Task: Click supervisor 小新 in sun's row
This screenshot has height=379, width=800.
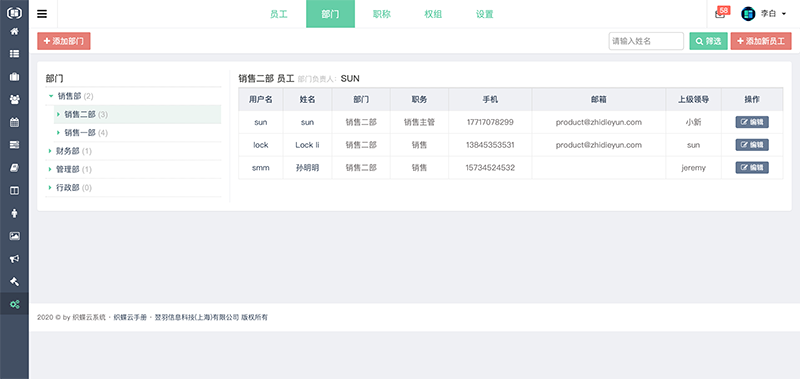Action: (693, 122)
